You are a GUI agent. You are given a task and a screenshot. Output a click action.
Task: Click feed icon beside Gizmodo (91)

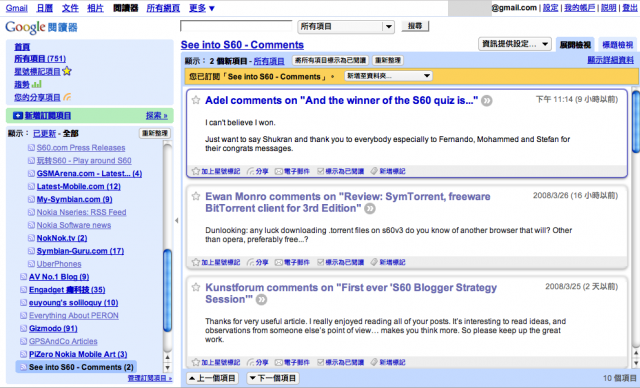[23, 328]
